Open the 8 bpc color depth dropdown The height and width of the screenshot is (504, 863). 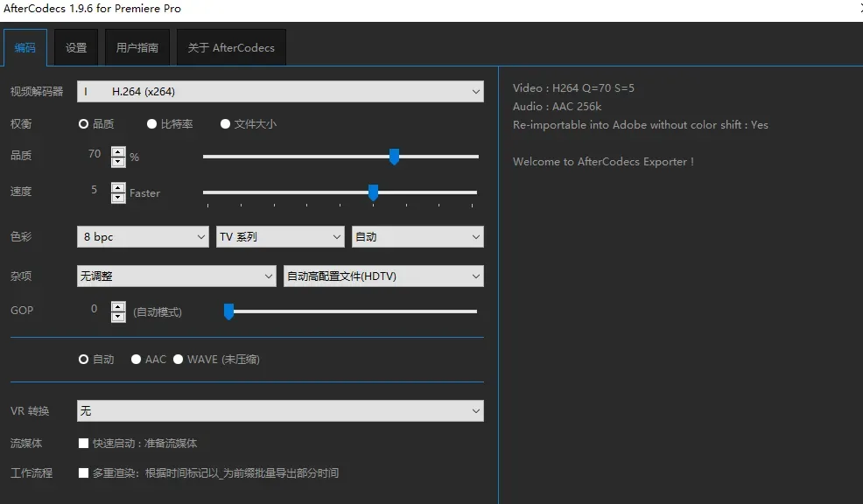pos(143,236)
